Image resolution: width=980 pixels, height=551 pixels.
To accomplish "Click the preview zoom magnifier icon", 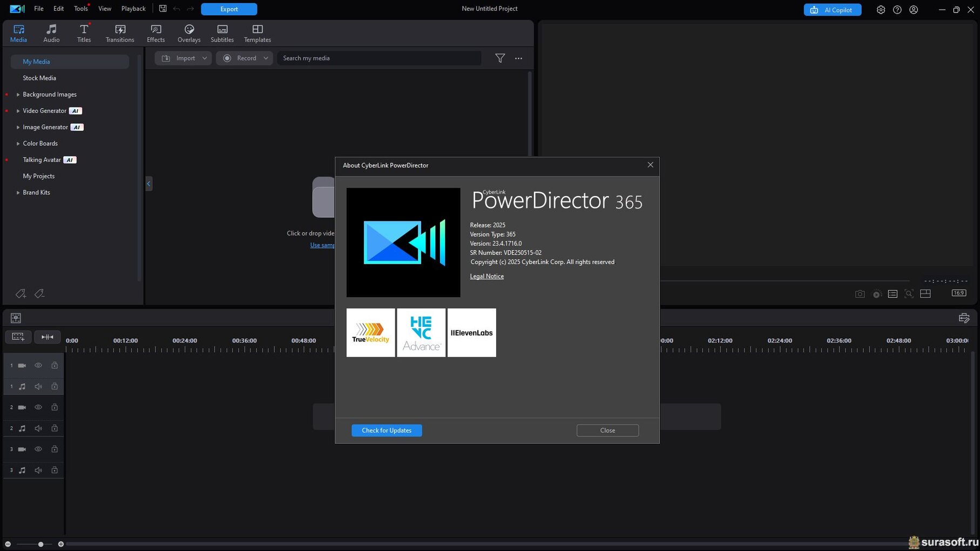I will (909, 294).
